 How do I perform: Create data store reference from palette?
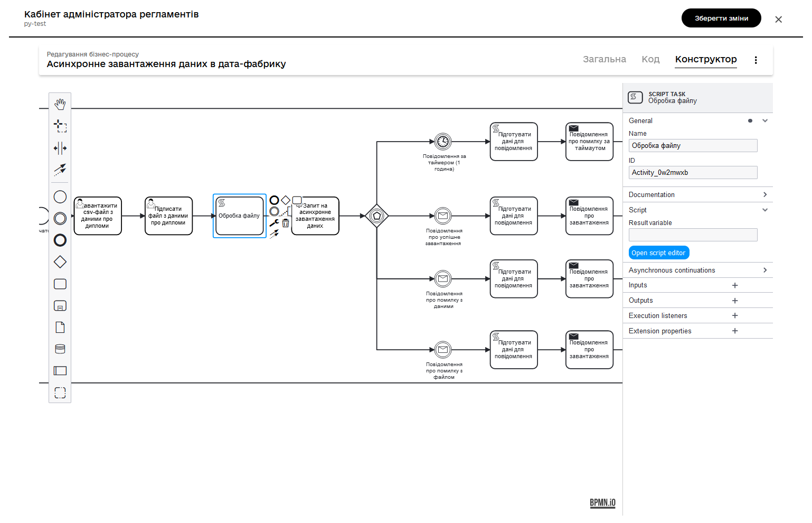click(60, 349)
